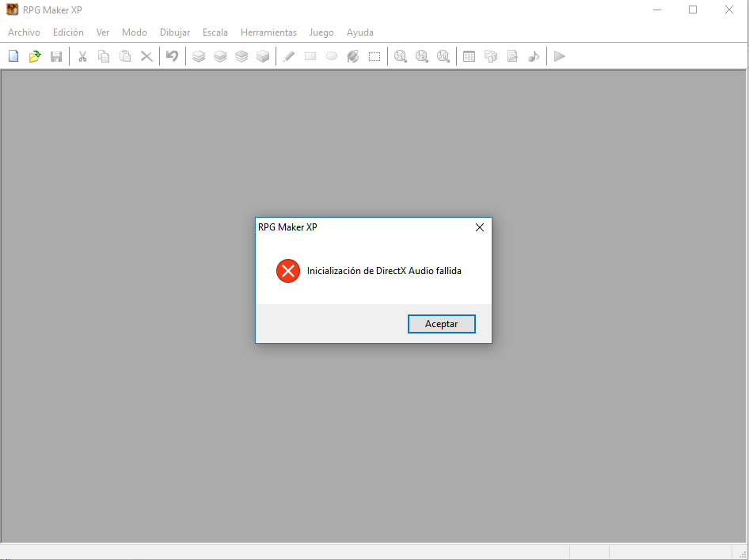Click the 'Inicialización de DirectX Audio fallida' message
749x560 pixels.
click(x=384, y=271)
